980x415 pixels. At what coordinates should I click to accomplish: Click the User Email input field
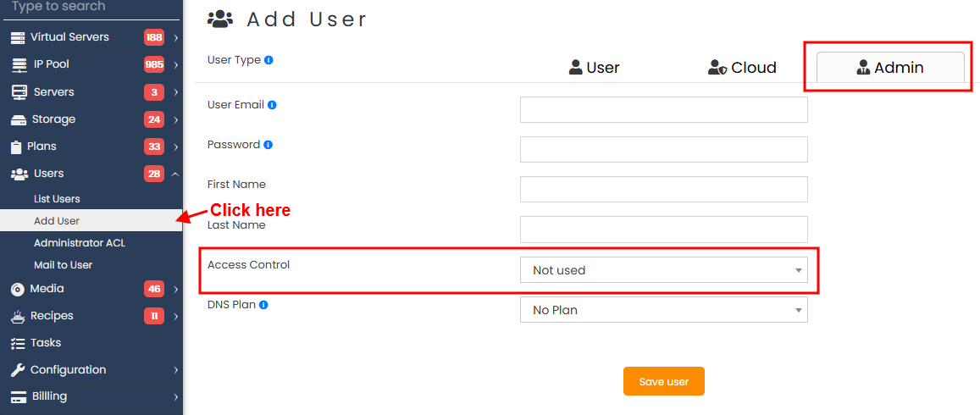(x=663, y=110)
